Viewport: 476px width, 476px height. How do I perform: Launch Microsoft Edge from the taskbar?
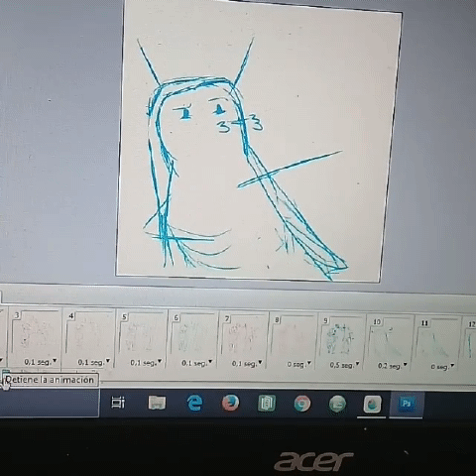point(194,403)
